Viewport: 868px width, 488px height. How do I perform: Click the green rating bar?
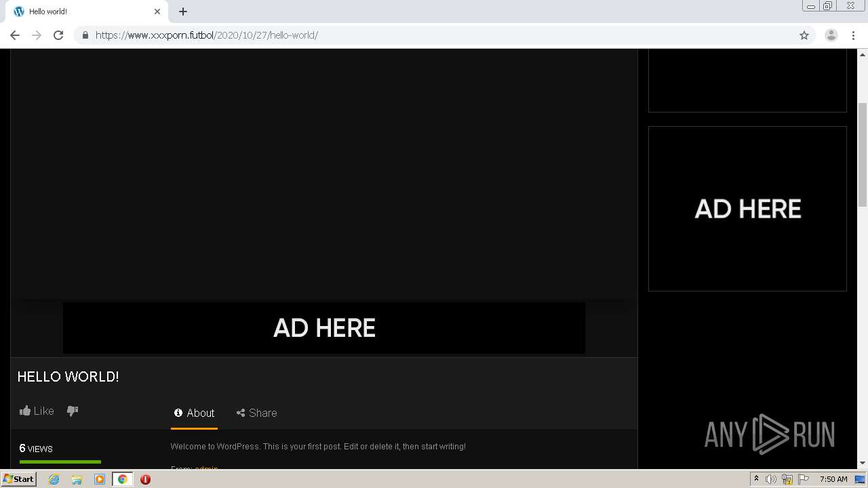60,462
